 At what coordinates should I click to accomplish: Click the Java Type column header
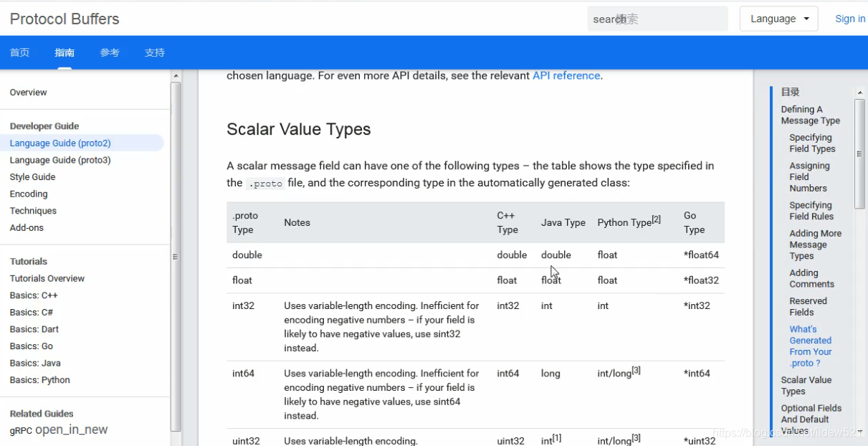563,222
